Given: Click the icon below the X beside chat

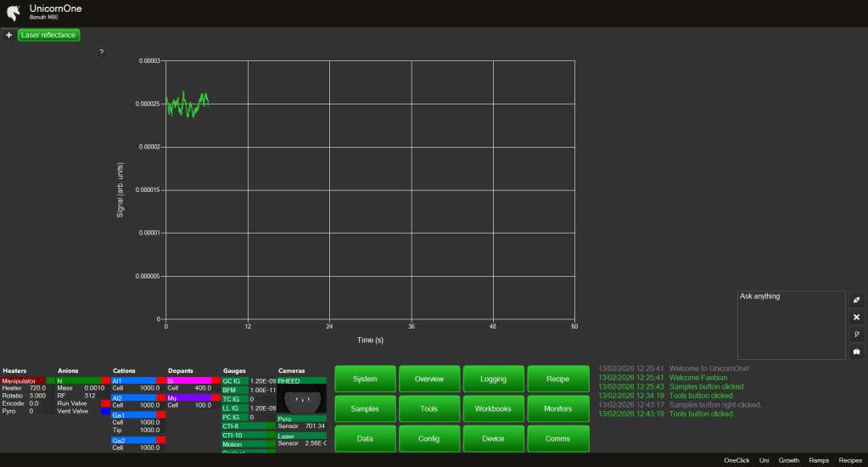Looking at the screenshot, I should (856, 335).
